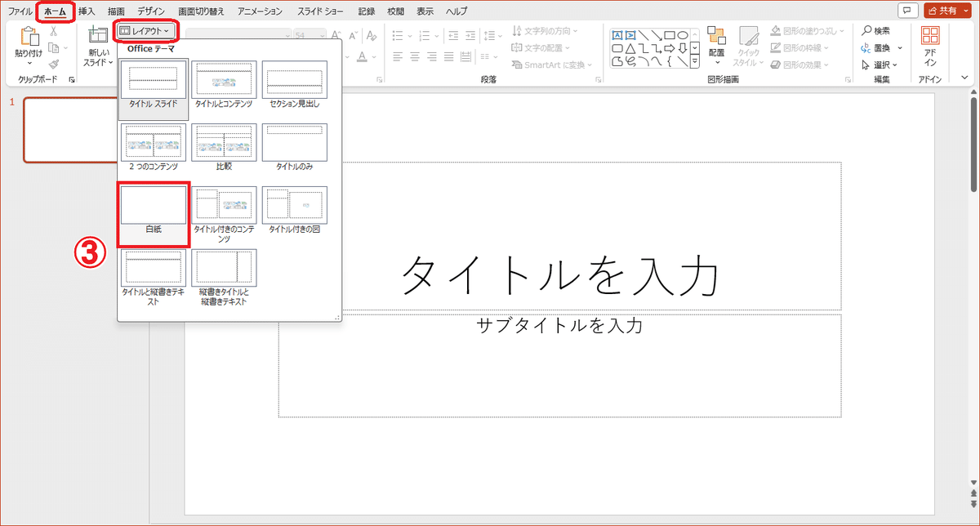
Task: Choose the Section Header (セクション見出し) layout
Action: pos(295,85)
